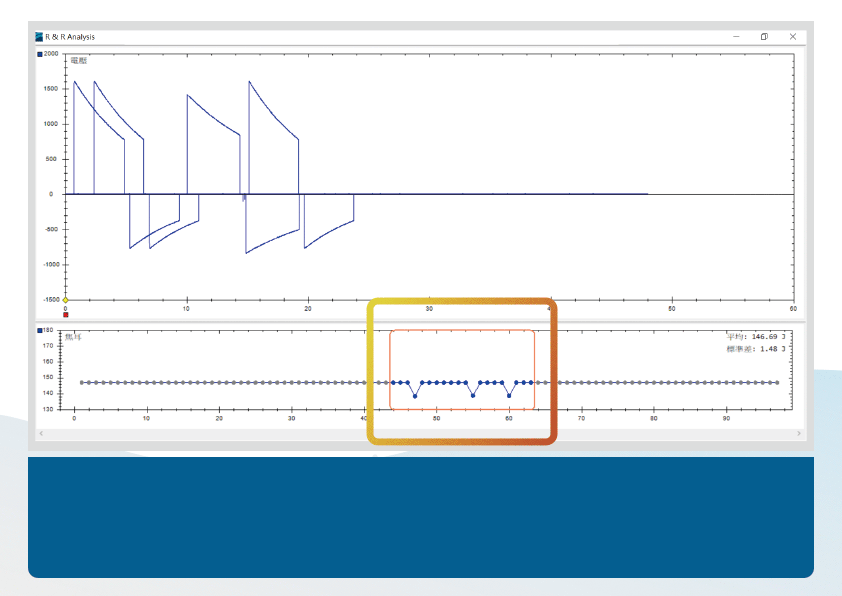
Task: Click the left arrow of the horizontal scrollbar
Action: click(41, 433)
